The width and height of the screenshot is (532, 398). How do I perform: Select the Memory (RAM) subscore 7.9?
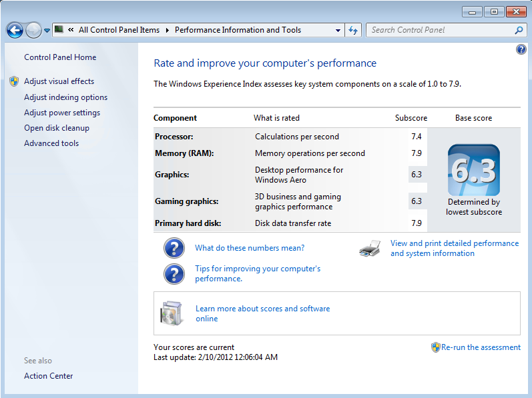click(x=417, y=153)
